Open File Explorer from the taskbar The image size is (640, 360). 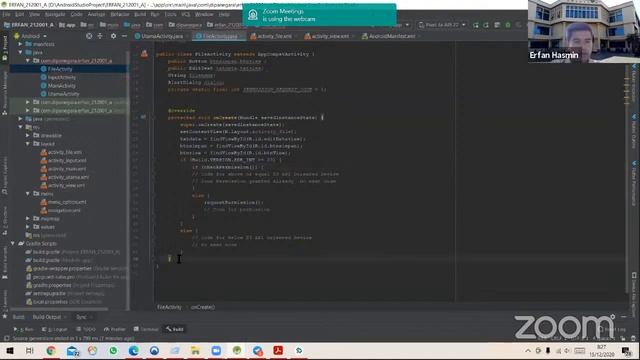pos(196,351)
